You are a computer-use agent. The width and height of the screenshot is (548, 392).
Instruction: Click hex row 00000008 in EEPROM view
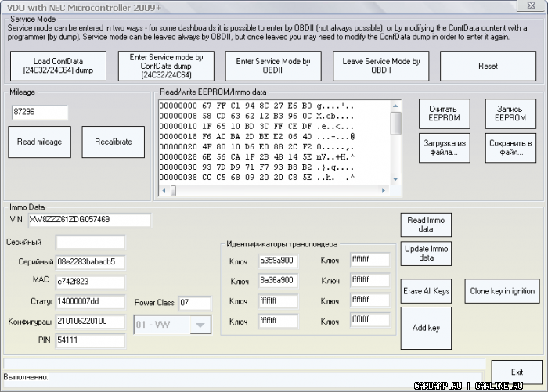click(x=257, y=116)
